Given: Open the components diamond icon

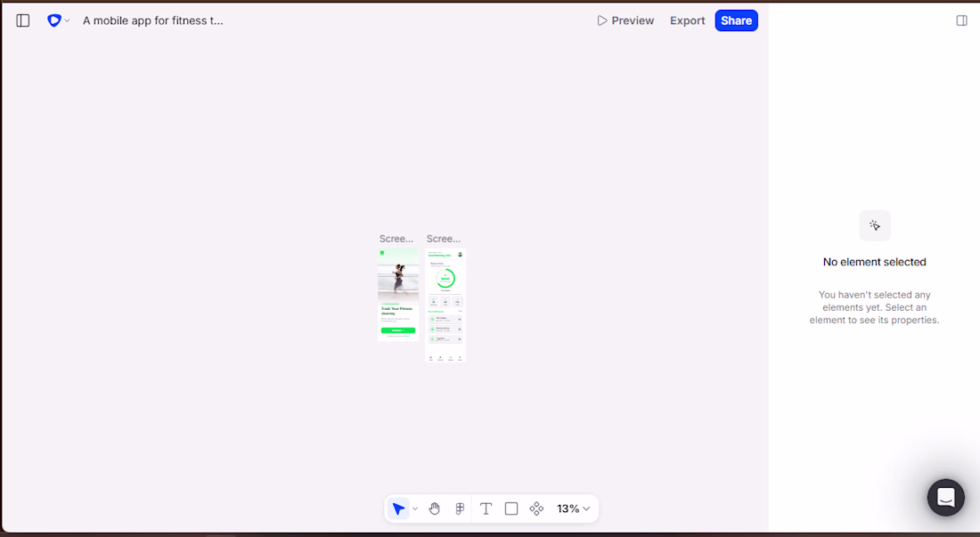Looking at the screenshot, I should click(536, 509).
